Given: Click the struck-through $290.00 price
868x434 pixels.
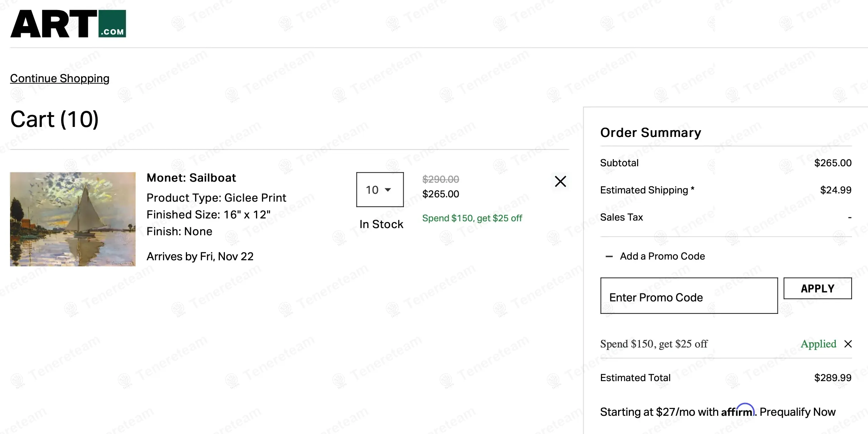Looking at the screenshot, I should [x=440, y=179].
